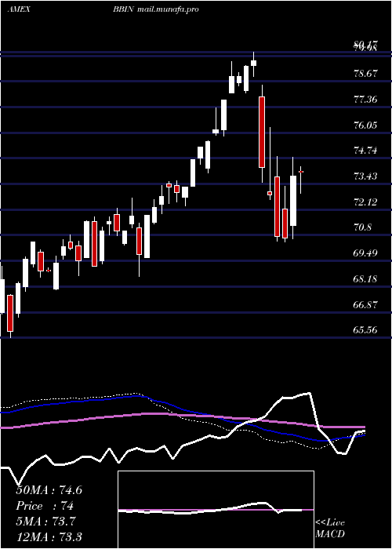Viewport: 392px width, 549px height.
Task: Click the 5MA : 73.7 readout
Action: click(x=46, y=522)
